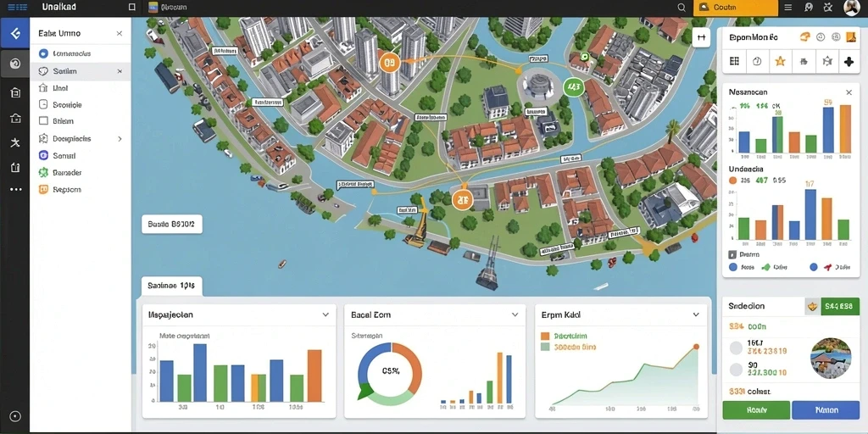Click the map measure tool button
This screenshot has width=868, height=434.
click(x=701, y=37)
